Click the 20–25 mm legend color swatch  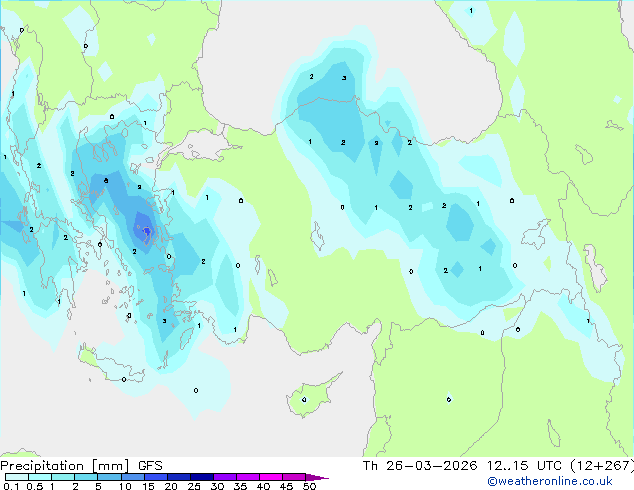click(x=179, y=477)
